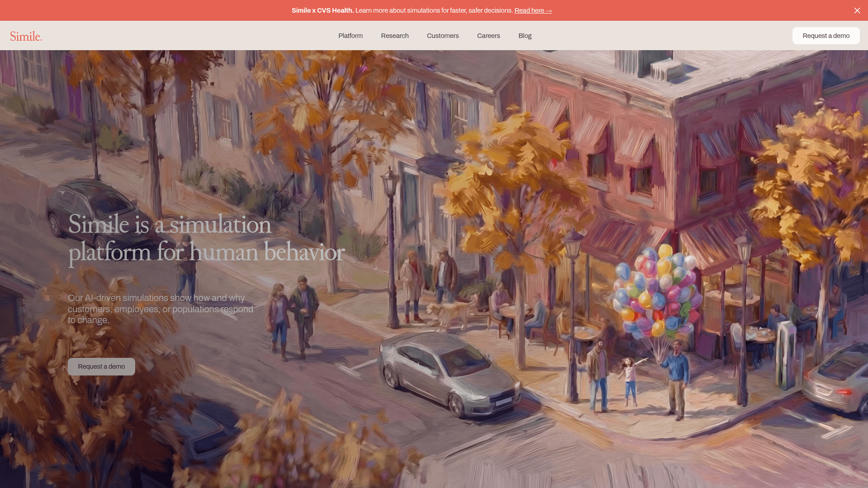868x488 pixels.
Task: Open the Platform menu item
Action: (x=350, y=36)
